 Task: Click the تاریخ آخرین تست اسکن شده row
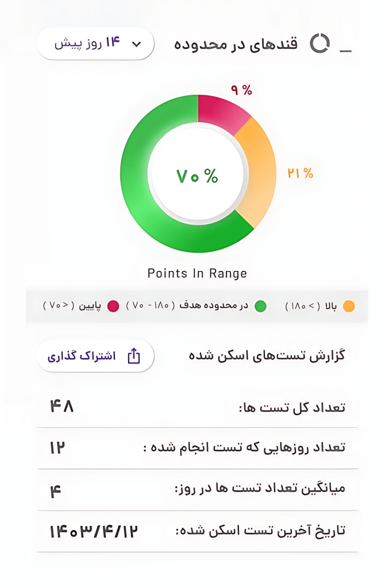[197, 531]
